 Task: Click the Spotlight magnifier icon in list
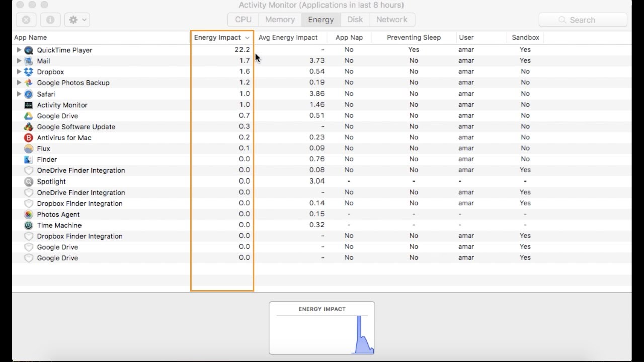coord(29,182)
